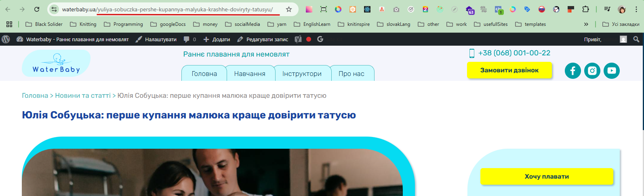This screenshot has height=196, width=644.
Task: Open the Усі закладки folder
Action: (x=621, y=24)
